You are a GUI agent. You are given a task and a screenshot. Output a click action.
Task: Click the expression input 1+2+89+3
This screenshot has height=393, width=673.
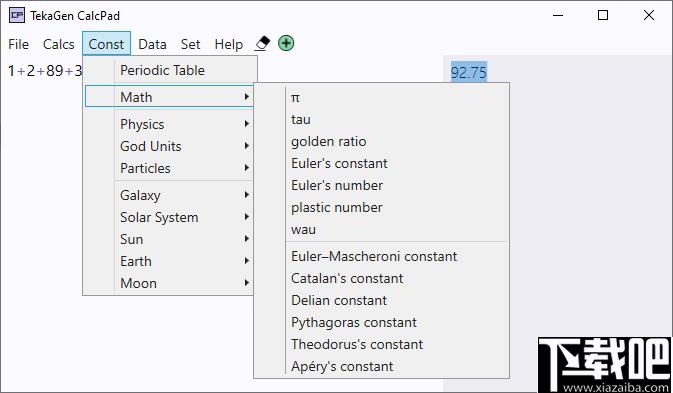45,71
